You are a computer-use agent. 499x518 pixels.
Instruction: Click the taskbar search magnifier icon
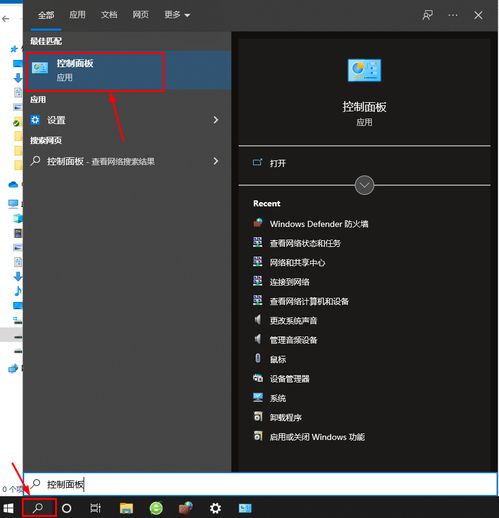tap(39, 508)
